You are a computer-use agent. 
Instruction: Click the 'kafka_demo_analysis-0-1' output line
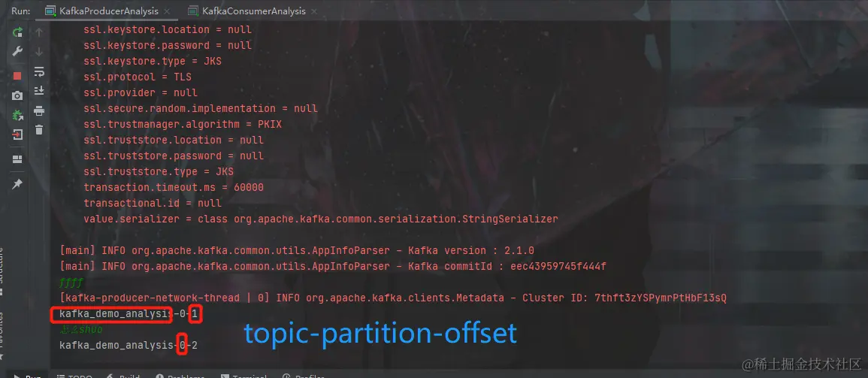coord(129,315)
